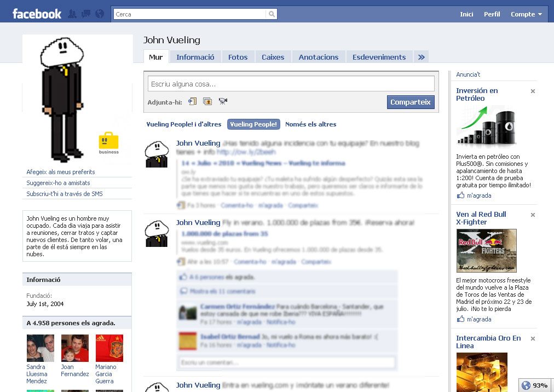Click the gold bars ad image
Screen dimensions: 554x392
coord(482,372)
